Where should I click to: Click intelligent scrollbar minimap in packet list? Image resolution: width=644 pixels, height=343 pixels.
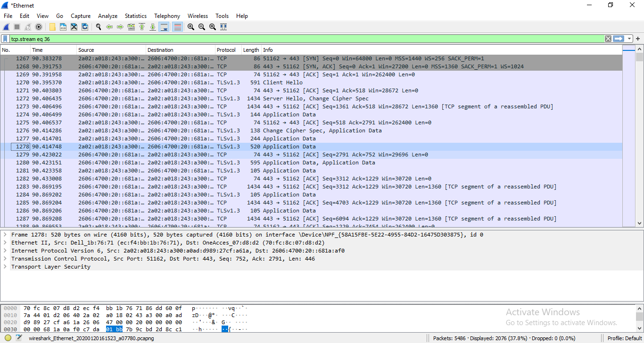[628, 136]
